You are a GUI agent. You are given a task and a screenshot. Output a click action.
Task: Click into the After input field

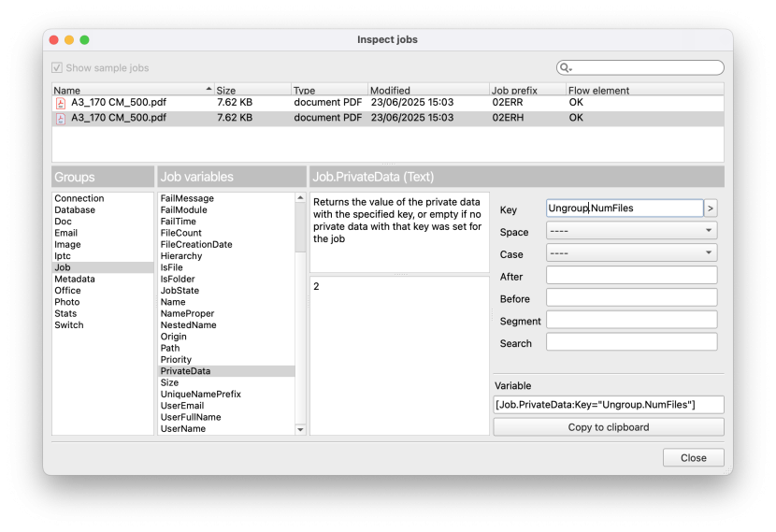click(631, 276)
